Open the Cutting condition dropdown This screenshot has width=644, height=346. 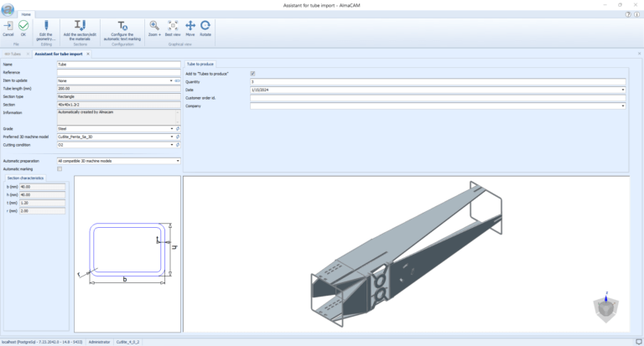click(x=171, y=144)
